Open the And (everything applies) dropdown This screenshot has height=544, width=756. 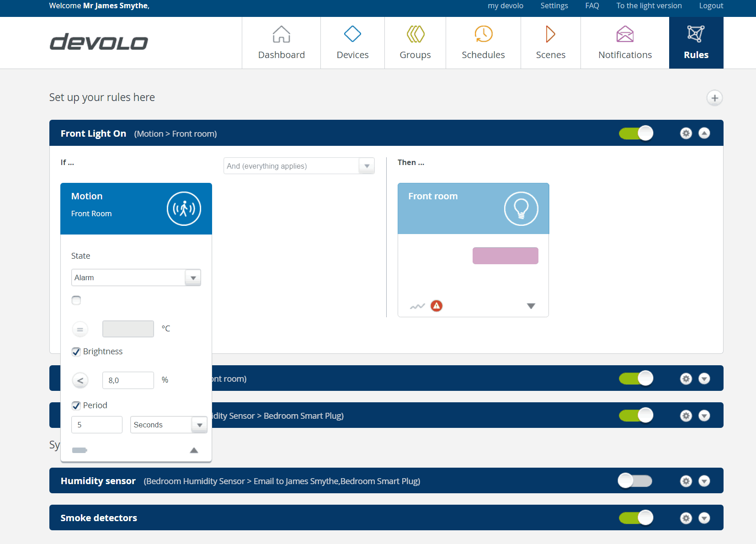(299, 166)
